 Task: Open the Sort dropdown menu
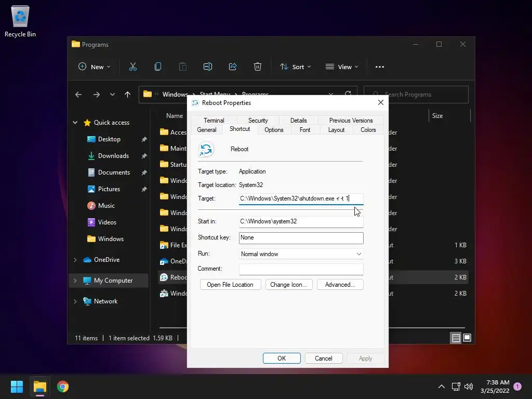coord(295,67)
